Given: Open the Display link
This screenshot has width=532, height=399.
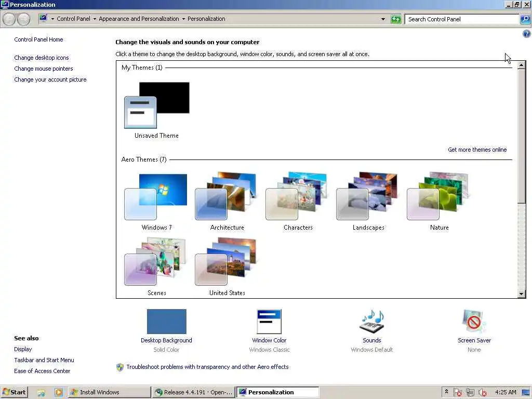Looking at the screenshot, I should point(23,349).
